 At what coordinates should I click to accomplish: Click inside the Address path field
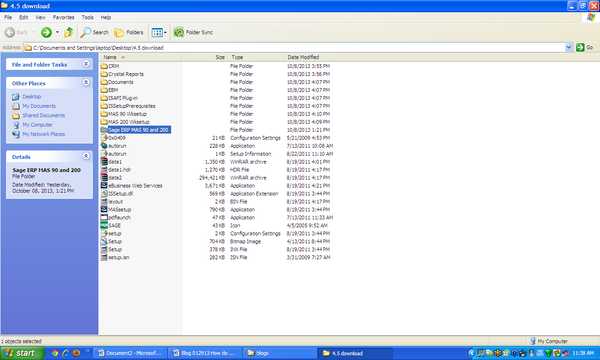coord(295,47)
